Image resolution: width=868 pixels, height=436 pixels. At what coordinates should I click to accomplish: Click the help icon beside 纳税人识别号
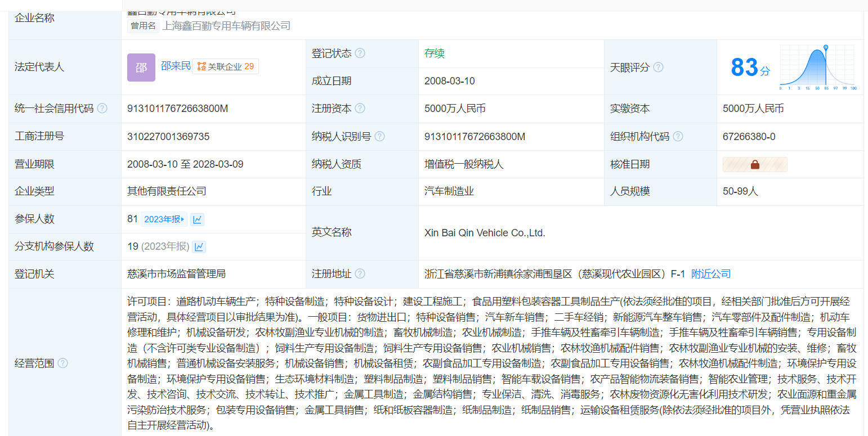click(x=380, y=136)
